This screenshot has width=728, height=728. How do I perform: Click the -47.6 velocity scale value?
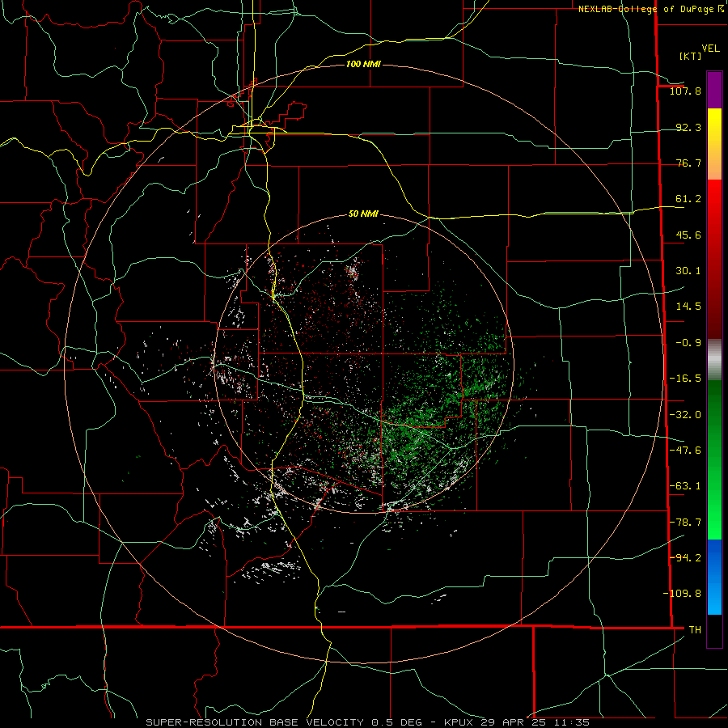coord(685,451)
